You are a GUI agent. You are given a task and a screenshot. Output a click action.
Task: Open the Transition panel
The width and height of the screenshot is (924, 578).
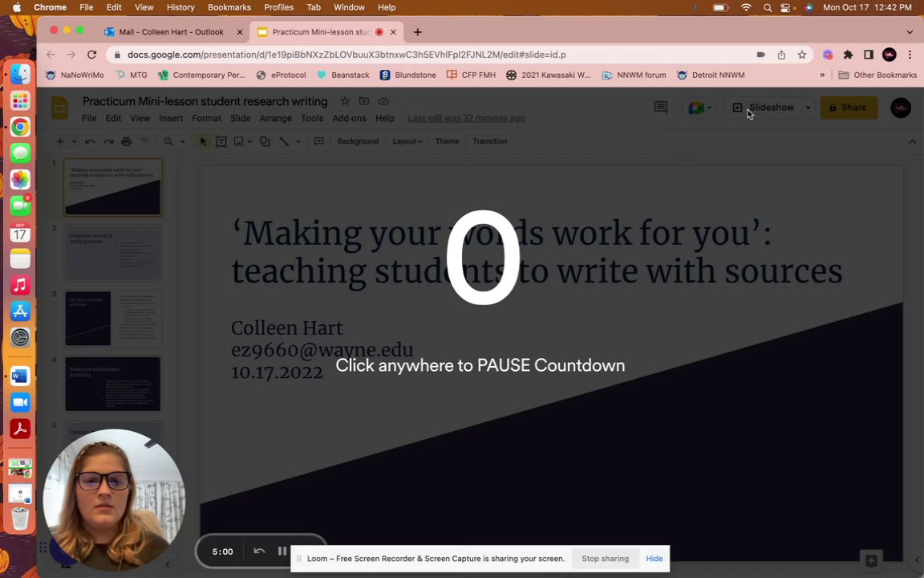click(490, 141)
